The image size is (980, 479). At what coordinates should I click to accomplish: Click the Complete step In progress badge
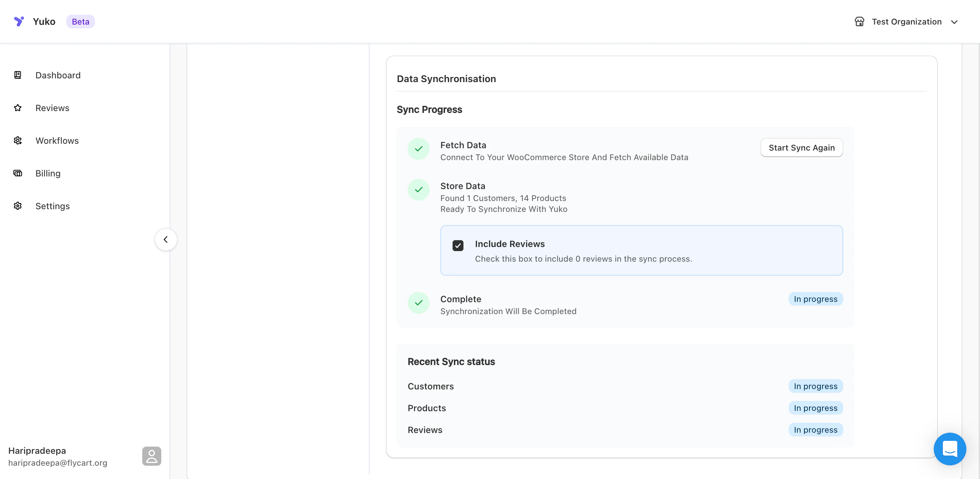pyautogui.click(x=815, y=299)
